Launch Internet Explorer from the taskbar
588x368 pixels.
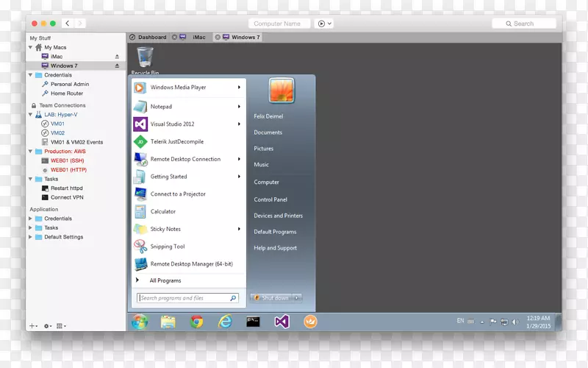point(225,322)
